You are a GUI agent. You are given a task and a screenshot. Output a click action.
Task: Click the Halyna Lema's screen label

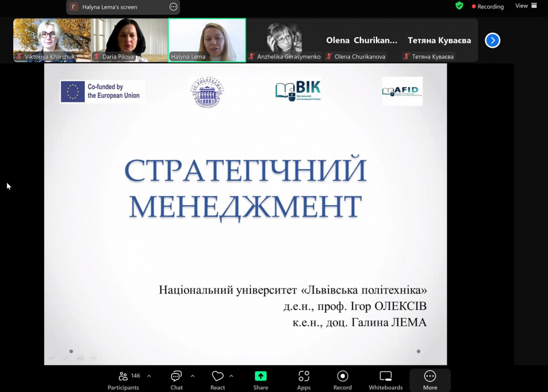(x=109, y=7)
